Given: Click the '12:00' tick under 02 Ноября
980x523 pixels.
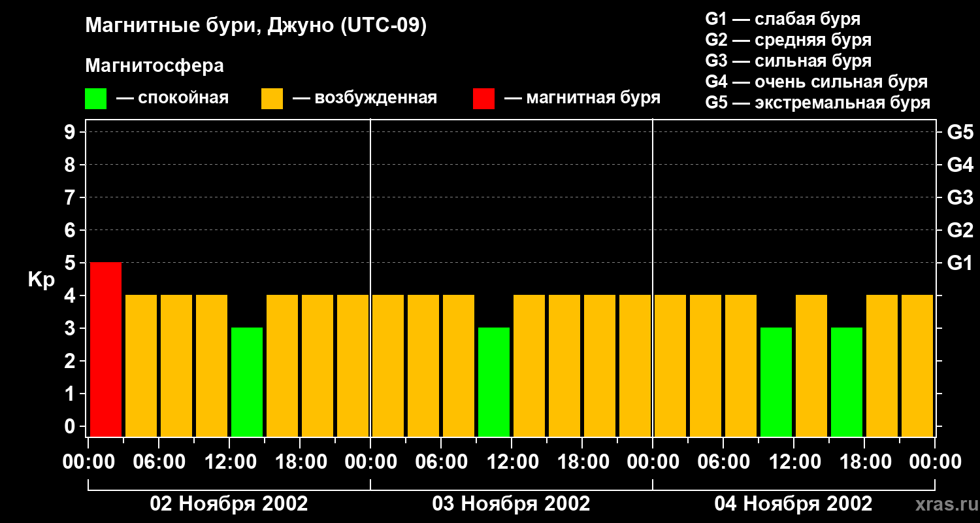Looking at the screenshot, I should coord(229,462).
